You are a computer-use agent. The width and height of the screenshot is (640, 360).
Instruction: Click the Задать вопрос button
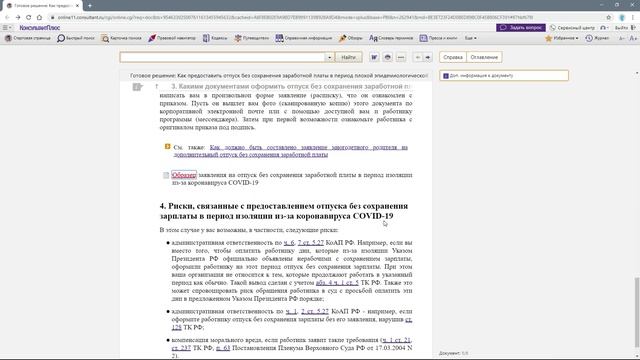click(x=521, y=27)
